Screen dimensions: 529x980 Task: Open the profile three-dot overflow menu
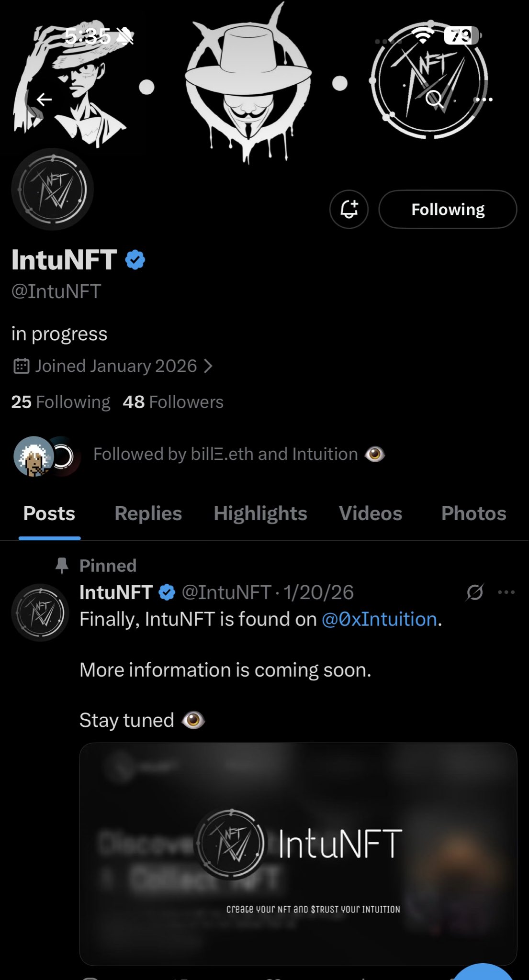[484, 100]
